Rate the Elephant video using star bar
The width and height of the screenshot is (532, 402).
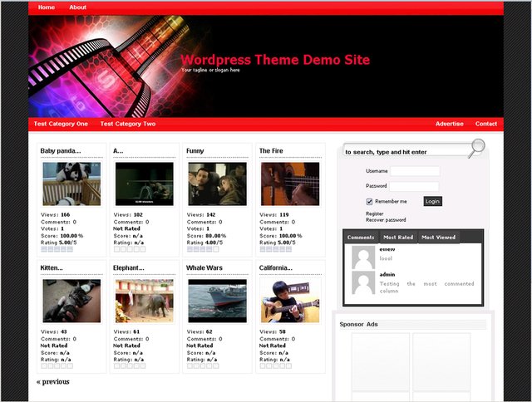(130, 366)
